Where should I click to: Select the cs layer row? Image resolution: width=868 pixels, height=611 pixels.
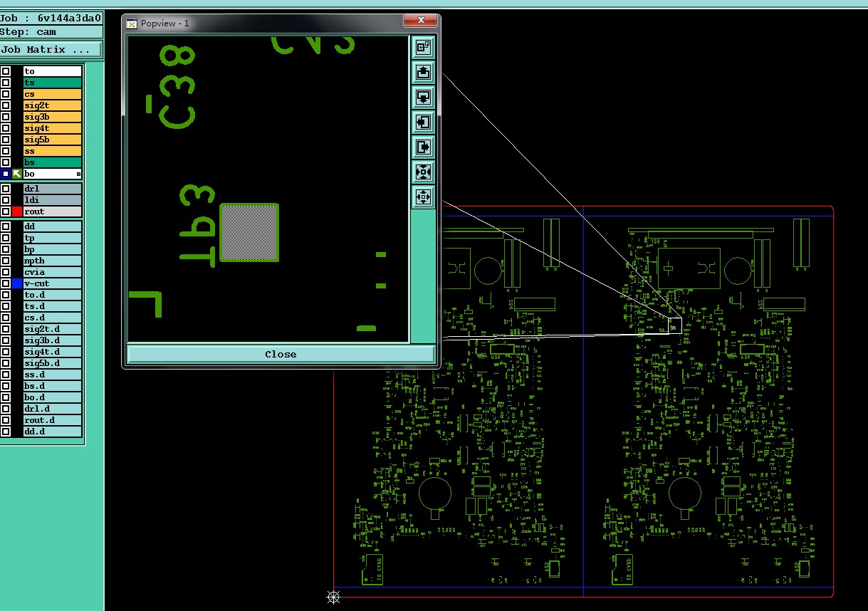point(52,94)
